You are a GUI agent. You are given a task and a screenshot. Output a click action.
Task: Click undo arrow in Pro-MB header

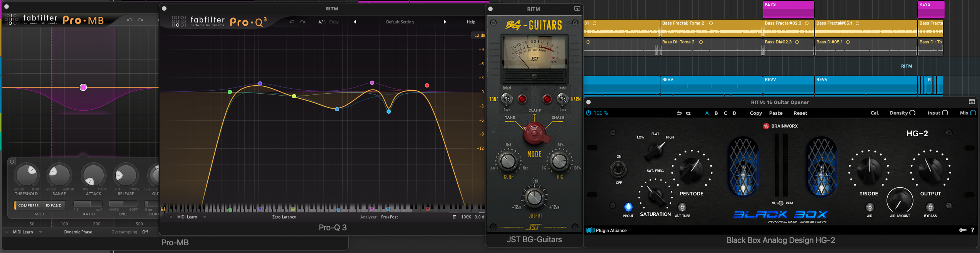click(x=130, y=20)
